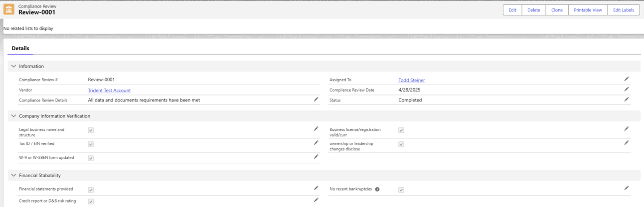This screenshot has height=207, width=644.
Task: Collapse Company Information Verification section
Action: pyautogui.click(x=13, y=116)
